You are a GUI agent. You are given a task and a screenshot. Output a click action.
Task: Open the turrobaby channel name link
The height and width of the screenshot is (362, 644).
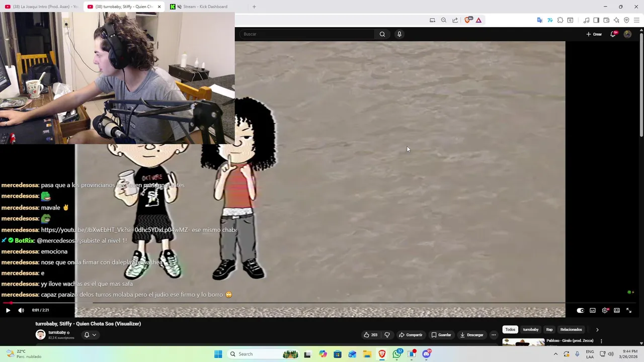[57, 332]
